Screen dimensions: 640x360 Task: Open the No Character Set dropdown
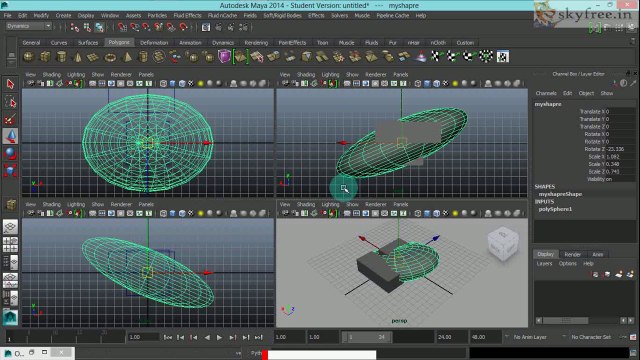coord(591,337)
